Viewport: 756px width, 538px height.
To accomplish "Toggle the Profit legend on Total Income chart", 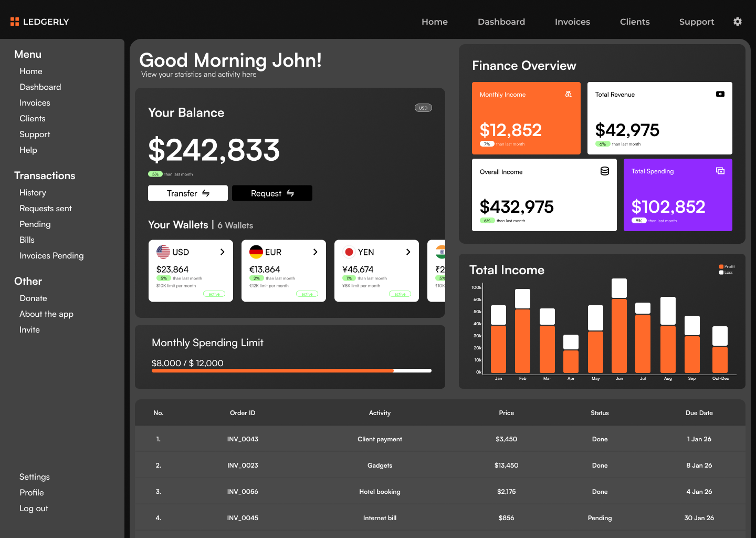I will pyautogui.click(x=726, y=266).
